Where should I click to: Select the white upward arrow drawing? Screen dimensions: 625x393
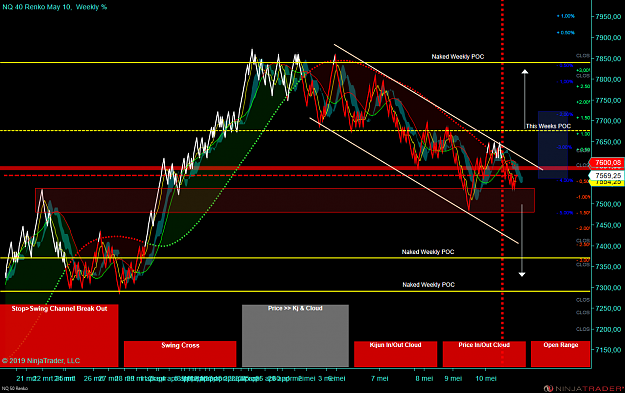[525, 99]
